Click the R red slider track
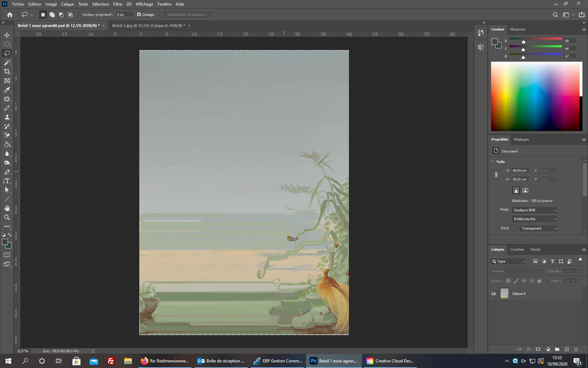The image size is (588, 368). [x=535, y=39]
